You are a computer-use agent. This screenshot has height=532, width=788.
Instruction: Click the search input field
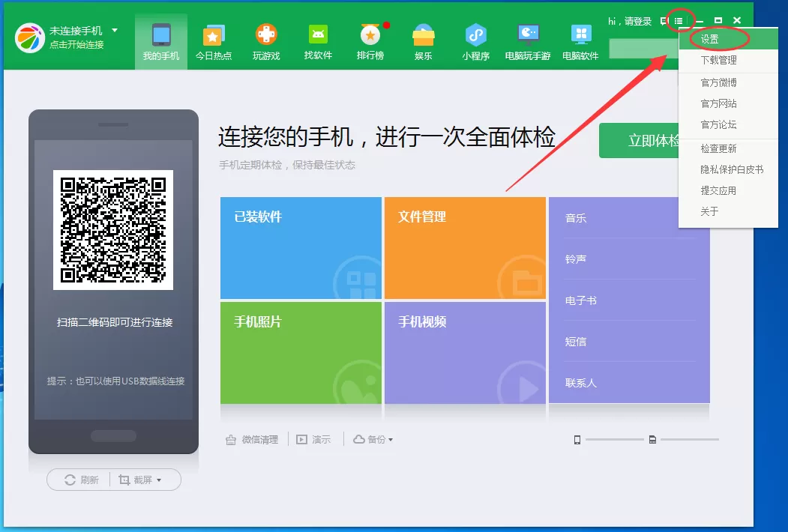click(644, 49)
